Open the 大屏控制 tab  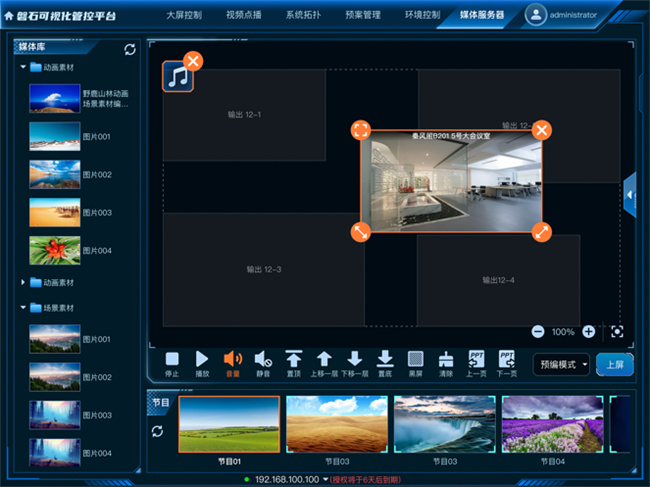click(184, 15)
